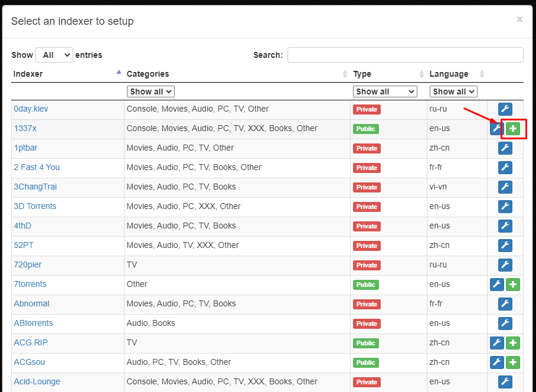Add 7torrents via the green plus icon
The image size is (536, 392).
click(x=513, y=284)
